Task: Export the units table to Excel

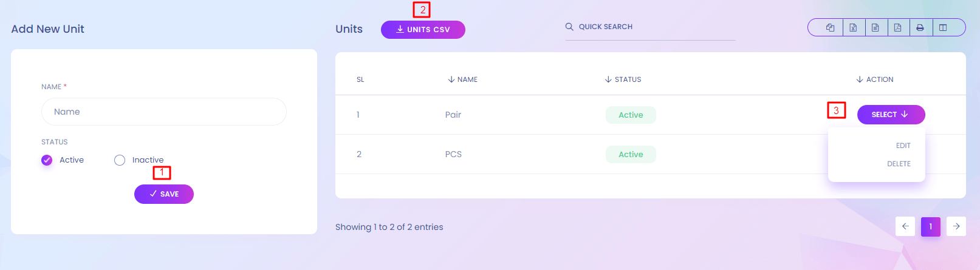Action: click(x=853, y=27)
